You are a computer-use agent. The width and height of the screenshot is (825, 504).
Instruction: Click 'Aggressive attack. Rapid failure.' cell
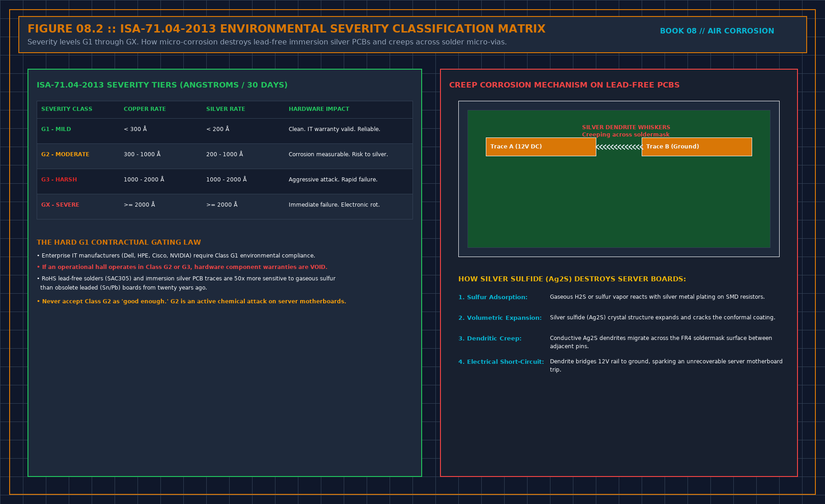point(333,180)
